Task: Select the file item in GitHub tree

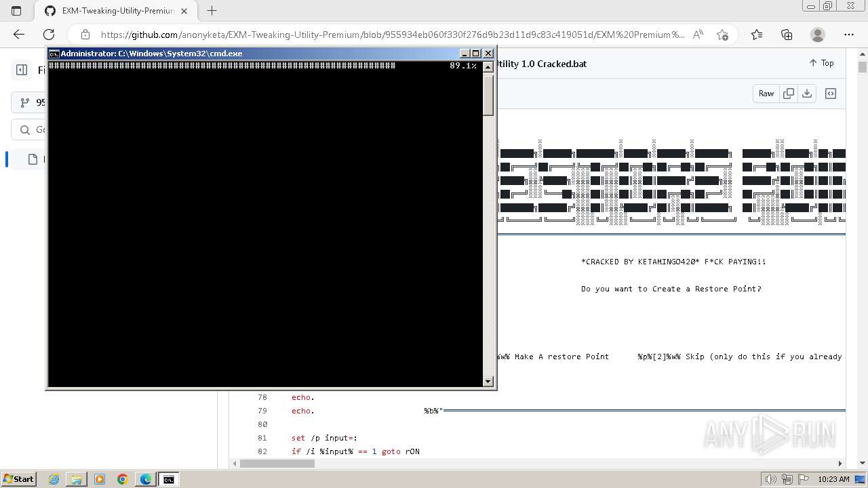Action: (x=29, y=159)
